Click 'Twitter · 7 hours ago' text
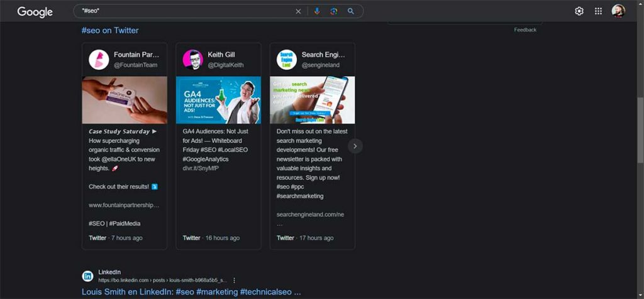The height and width of the screenshot is (299, 644). click(x=116, y=238)
